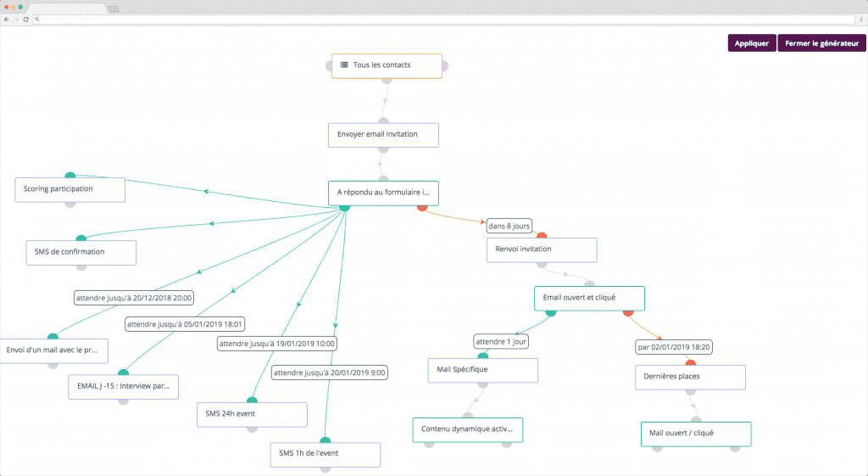868x476 pixels.
Task: Select the Dernières places node
Action: click(690, 377)
